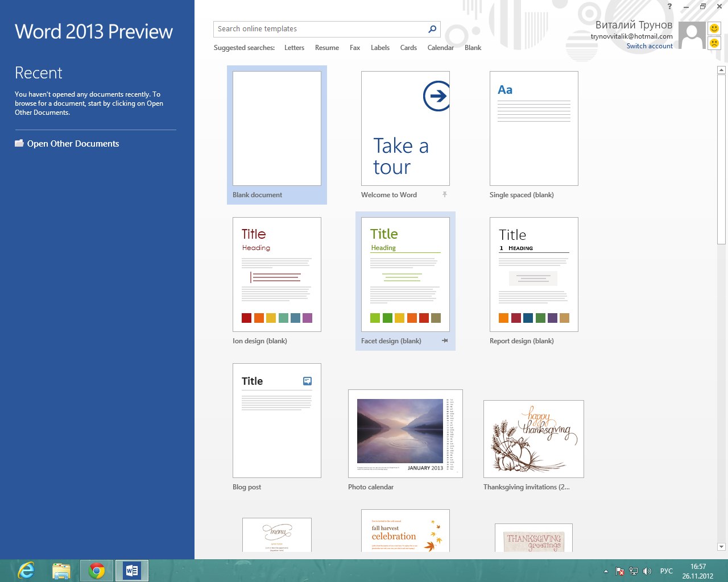Click the user account avatar picture
Image resolution: width=728 pixels, height=582 pixels.
[x=692, y=36]
